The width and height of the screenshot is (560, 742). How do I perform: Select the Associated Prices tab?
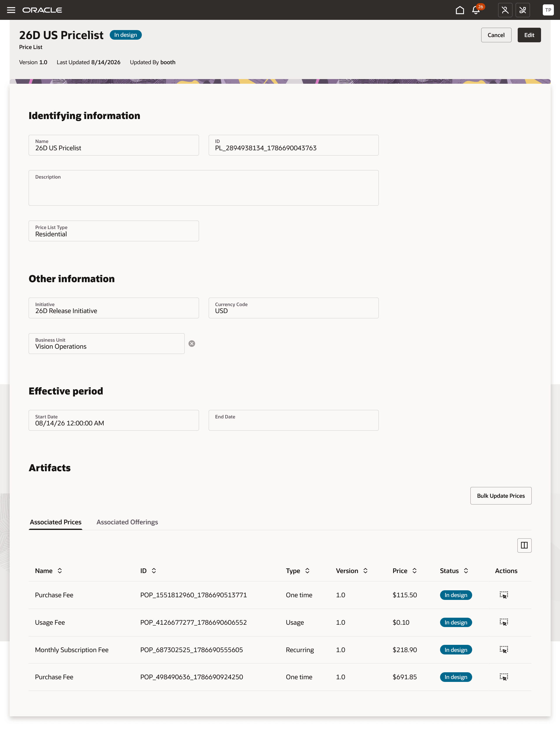pyautogui.click(x=56, y=522)
